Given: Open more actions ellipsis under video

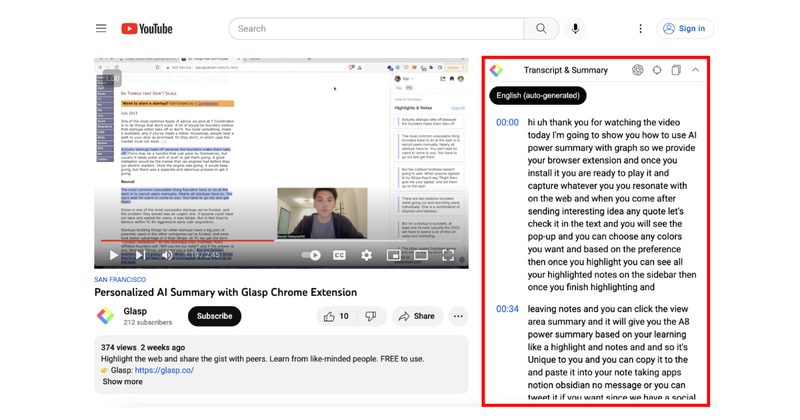Looking at the screenshot, I should (458, 316).
